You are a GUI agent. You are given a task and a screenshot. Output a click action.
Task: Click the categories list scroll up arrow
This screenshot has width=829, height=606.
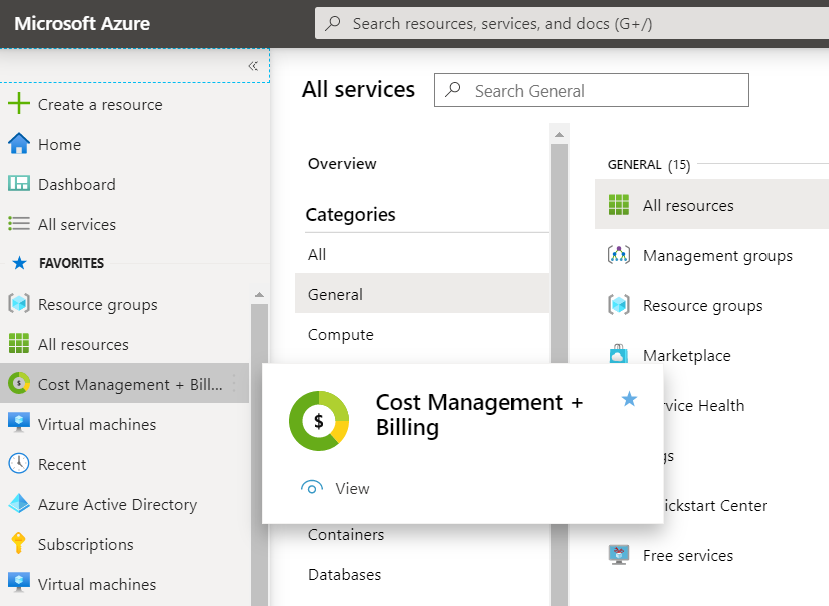pos(560,134)
